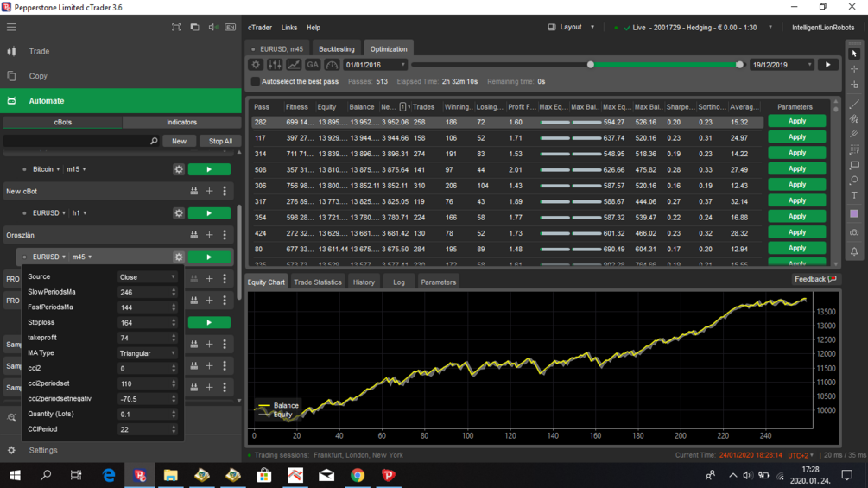Viewport: 868px width, 488px height.
Task: Click the EN language icon
Action: [231, 27]
